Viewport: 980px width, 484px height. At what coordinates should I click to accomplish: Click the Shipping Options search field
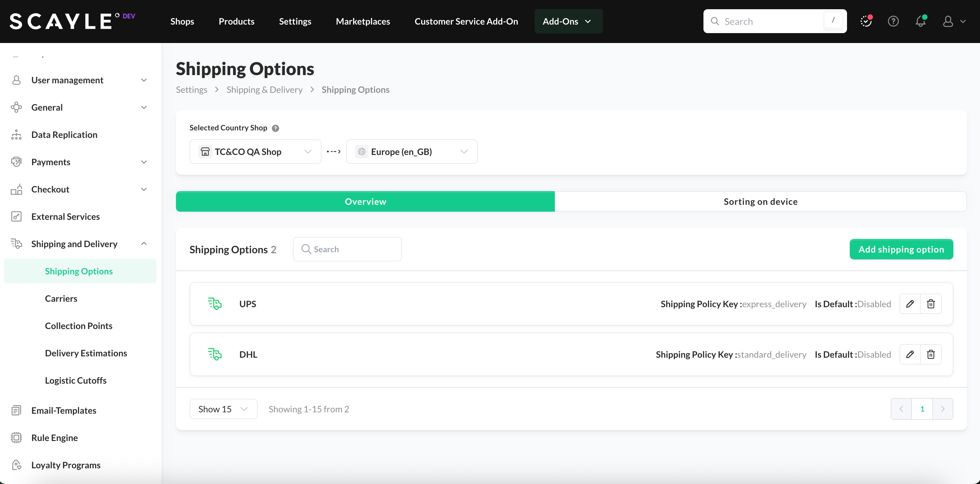click(347, 250)
